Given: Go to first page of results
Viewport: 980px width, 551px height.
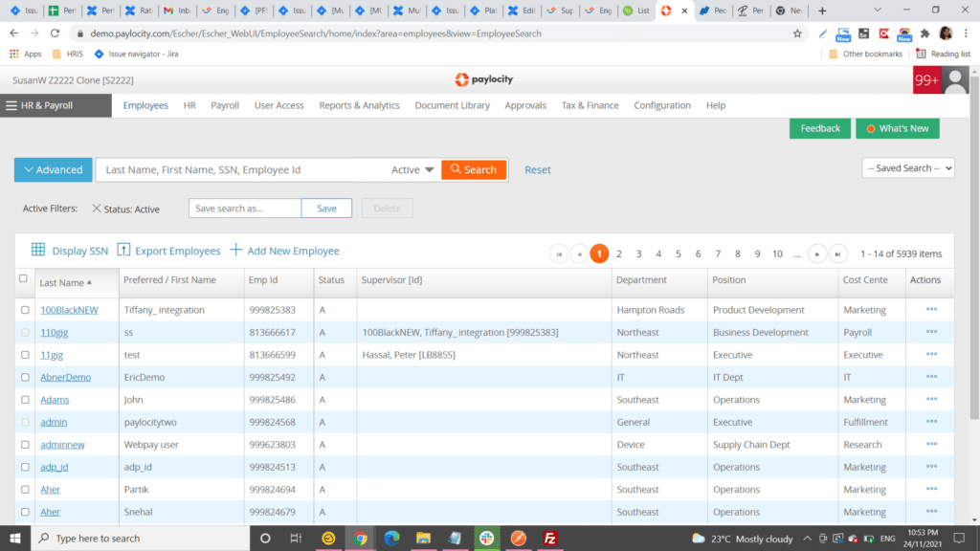Looking at the screenshot, I should [559, 253].
